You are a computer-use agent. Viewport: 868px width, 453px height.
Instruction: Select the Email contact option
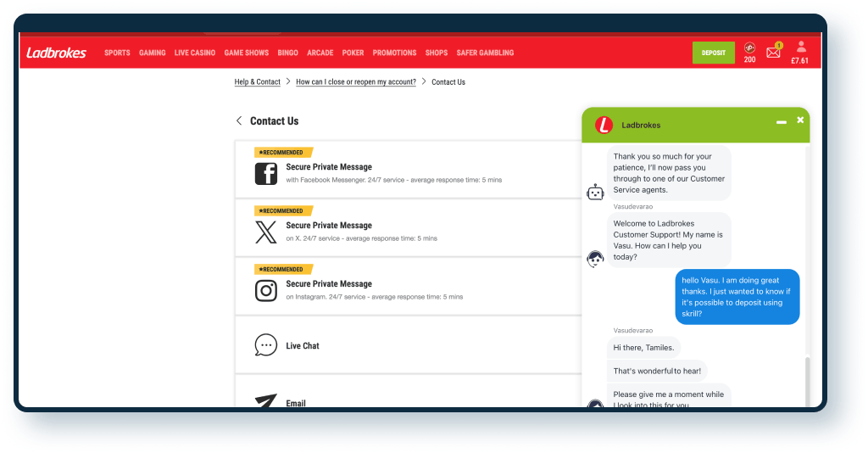coord(409,392)
